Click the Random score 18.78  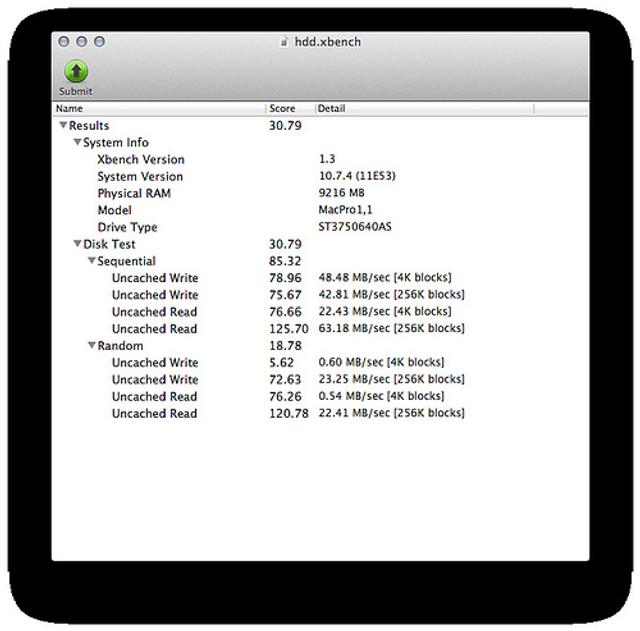point(285,346)
